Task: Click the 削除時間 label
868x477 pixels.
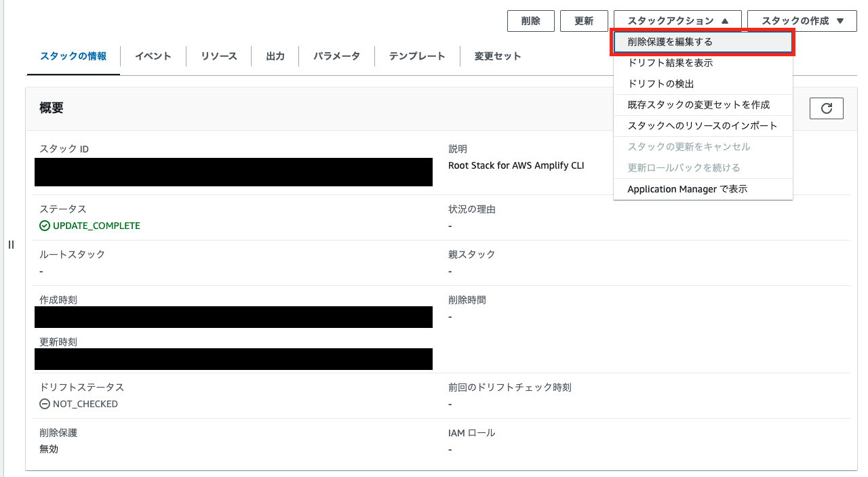Action: pos(467,300)
